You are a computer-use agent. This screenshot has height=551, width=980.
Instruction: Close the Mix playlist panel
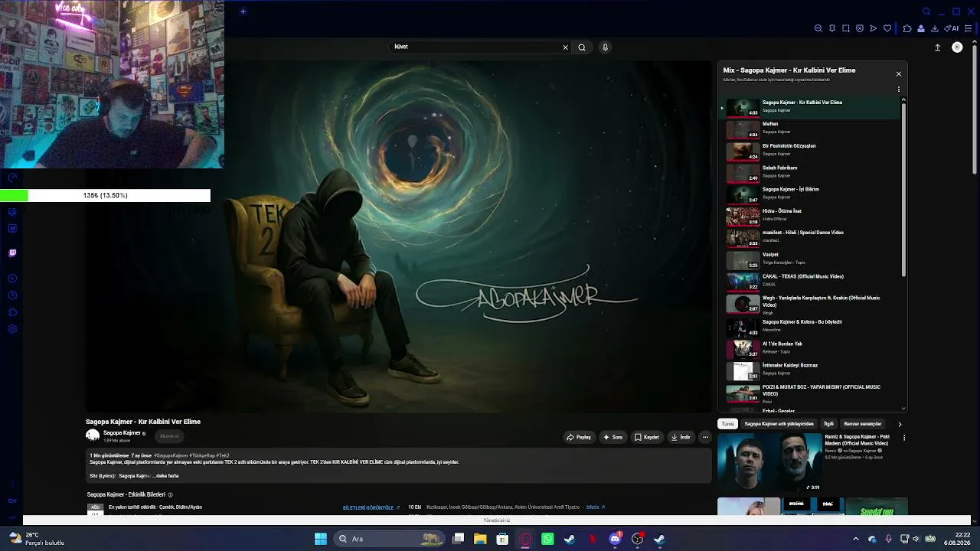pos(899,74)
